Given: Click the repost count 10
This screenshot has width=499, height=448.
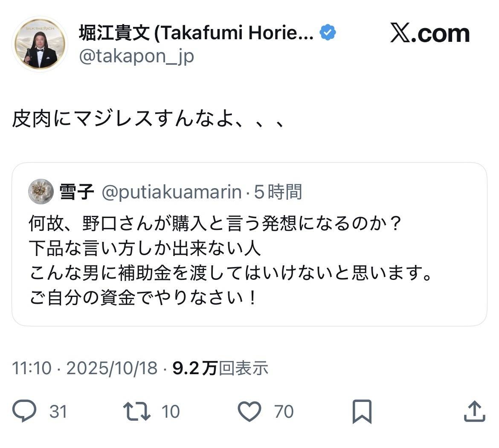Looking at the screenshot, I should click(x=171, y=412).
